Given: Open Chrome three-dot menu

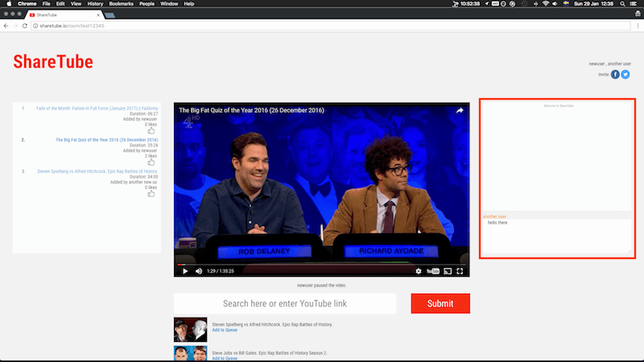Looking at the screenshot, I should click(x=638, y=26).
